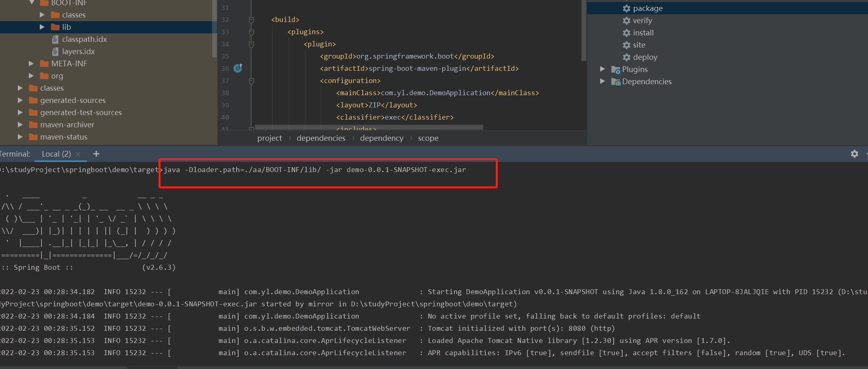This screenshot has height=369, width=868.
Task: Click the editor vertical scrollbar
Action: (584, 31)
